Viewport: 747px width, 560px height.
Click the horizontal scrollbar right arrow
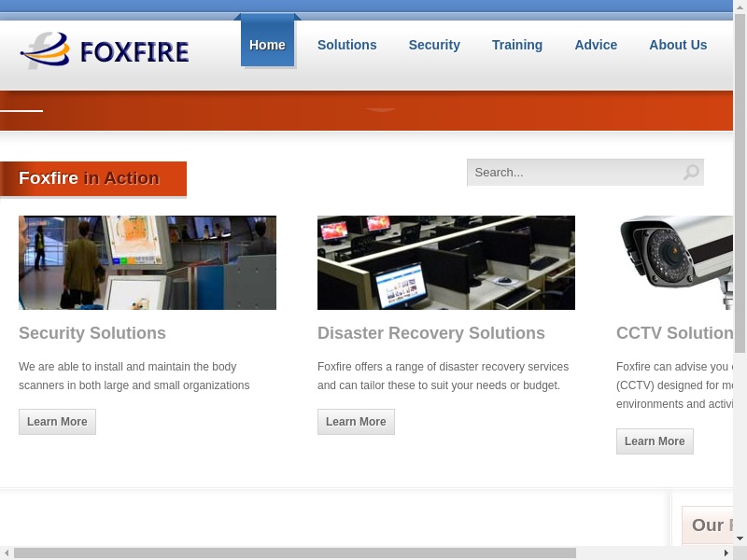point(726,553)
